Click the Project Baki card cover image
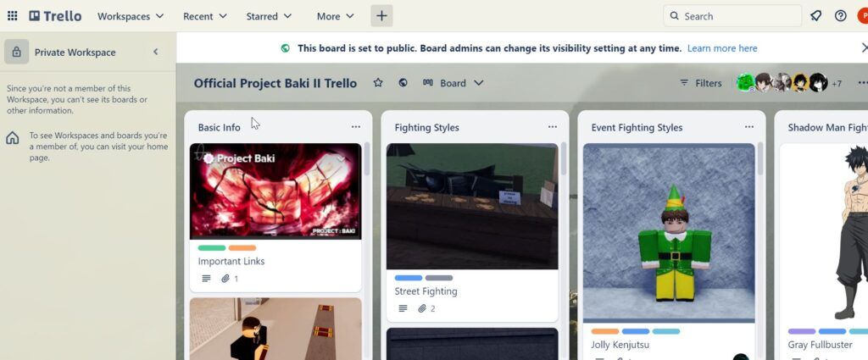 coord(275,191)
